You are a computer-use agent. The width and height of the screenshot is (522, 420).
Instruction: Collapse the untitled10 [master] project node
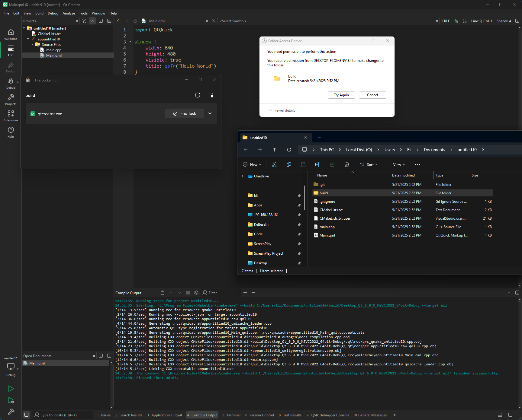click(x=24, y=28)
